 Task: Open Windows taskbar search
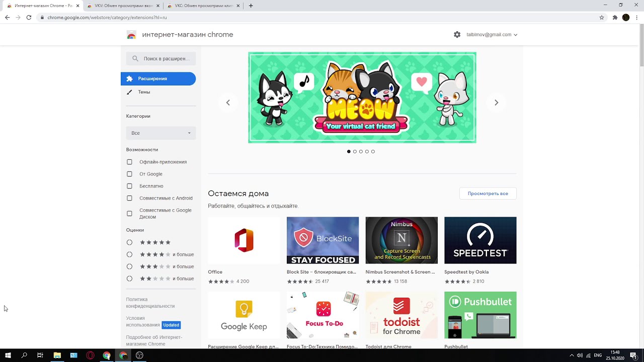(x=24, y=355)
